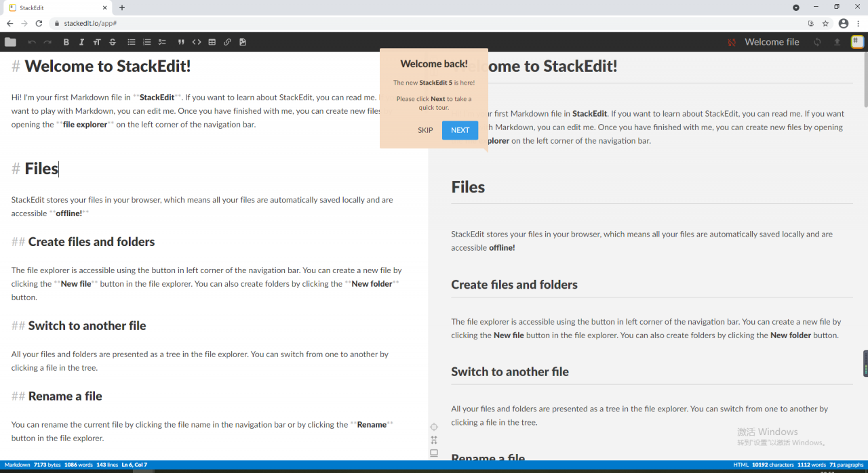Viewport: 868px width, 473px height.
Task: Open a new browser tab
Action: click(x=122, y=7)
